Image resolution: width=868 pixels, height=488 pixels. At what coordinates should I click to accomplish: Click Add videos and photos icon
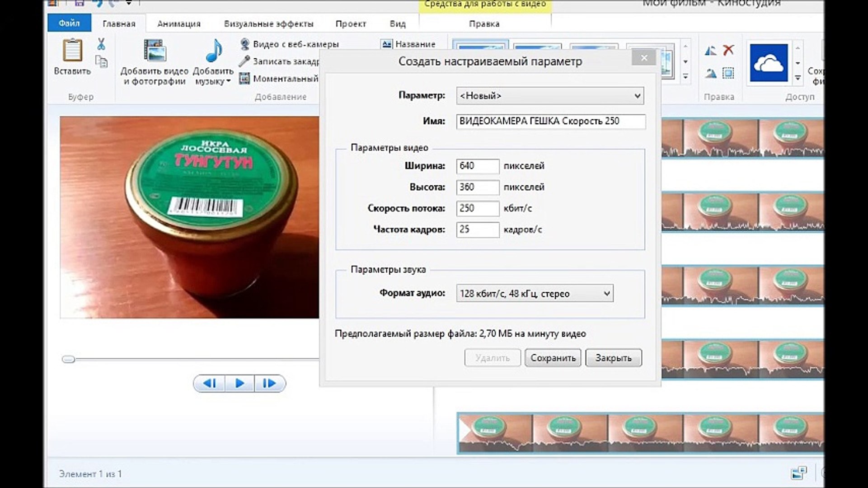pos(154,51)
